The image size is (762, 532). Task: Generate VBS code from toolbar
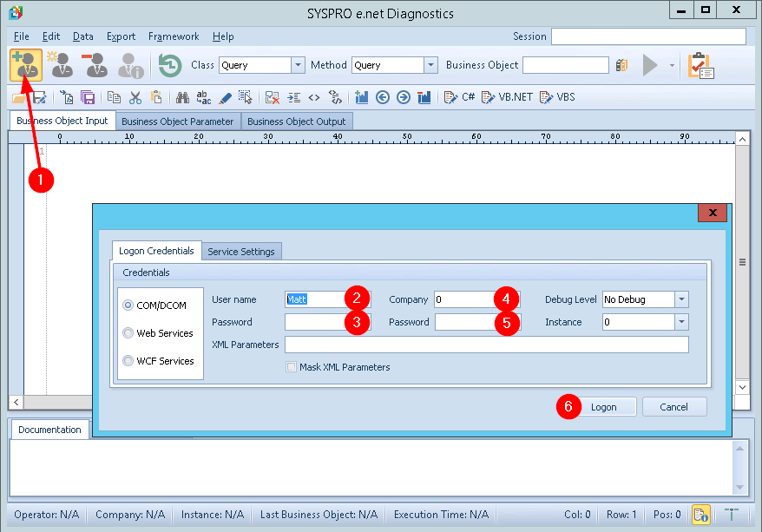point(557,97)
